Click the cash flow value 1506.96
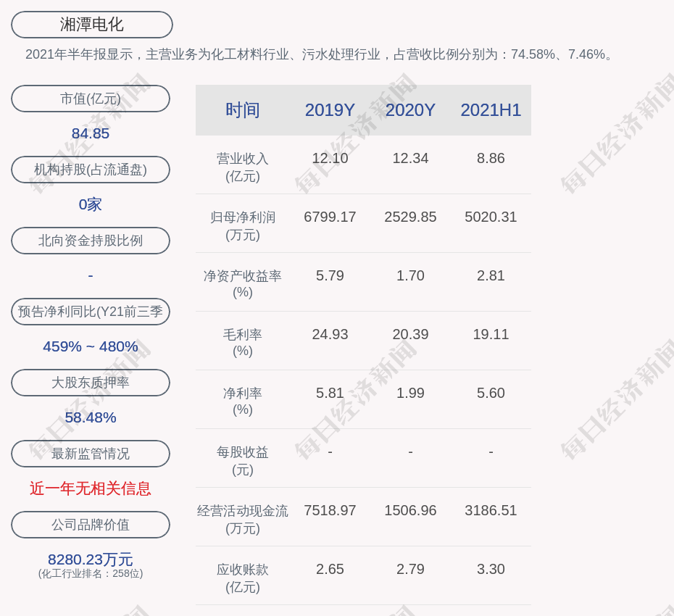The height and width of the screenshot is (616, 674). pos(410,511)
